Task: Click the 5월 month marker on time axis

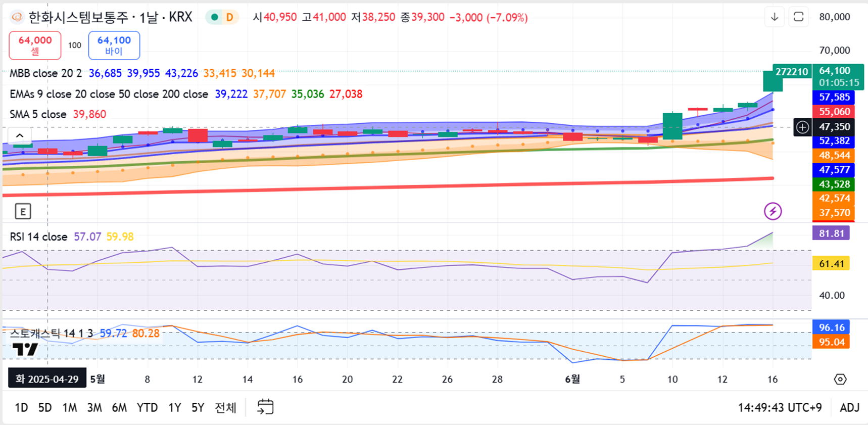Action: pyautogui.click(x=98, y=379)
